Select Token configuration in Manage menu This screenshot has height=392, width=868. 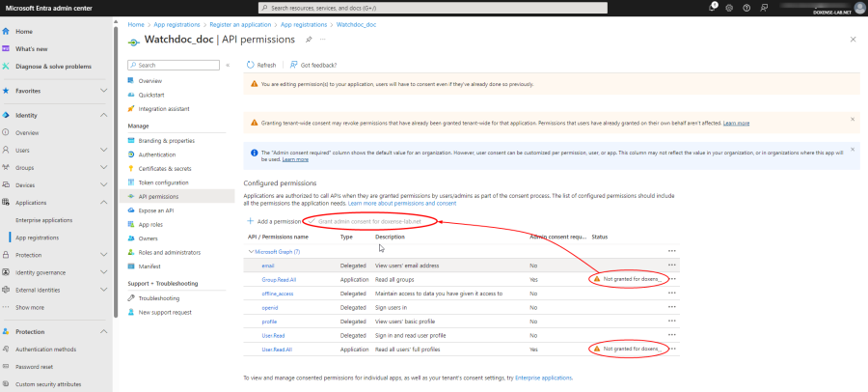(164, 182)
